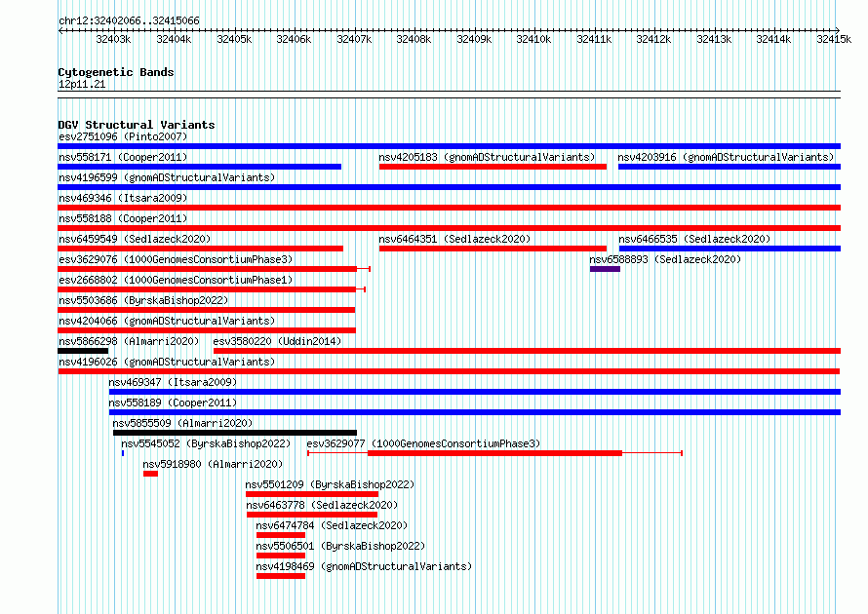Click nsv469347 (Itsara2009) variant label
Image resolution: width=868 pixels, height=614 pixels.
173,382
